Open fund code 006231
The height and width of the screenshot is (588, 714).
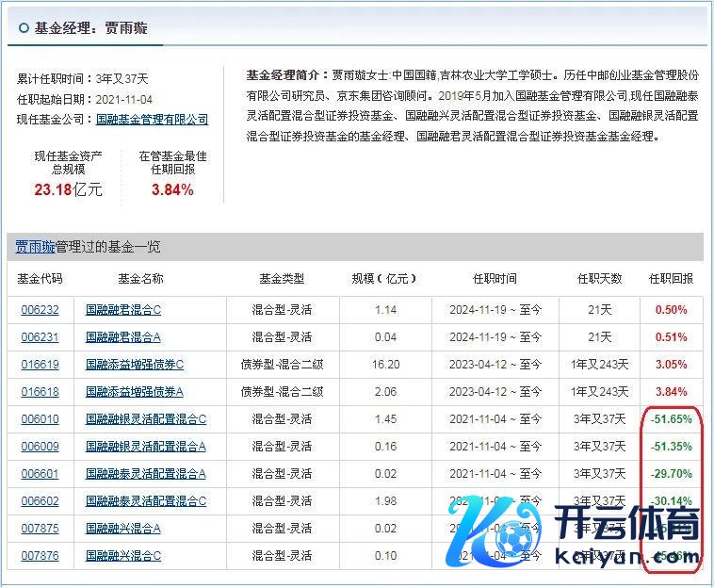(40, 336)
